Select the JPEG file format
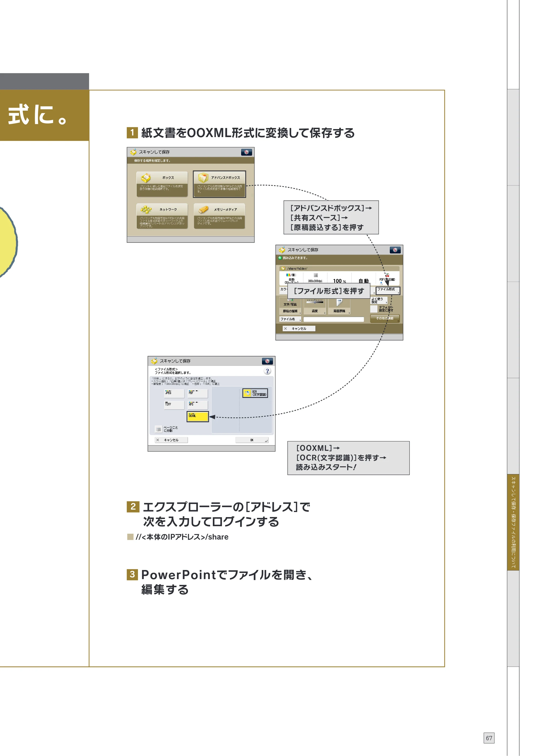This screenshot has width=535, height=756. coord(174,394)
